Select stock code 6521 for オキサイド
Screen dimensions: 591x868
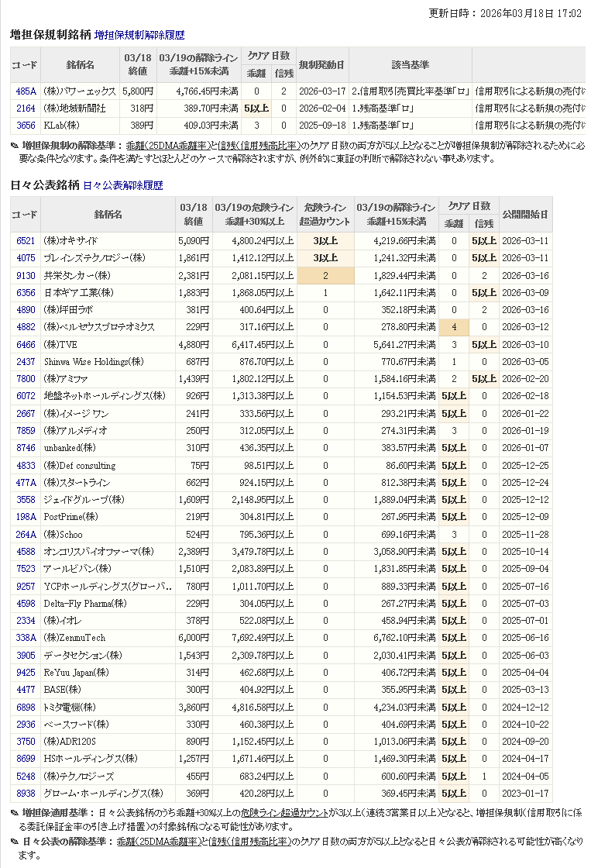tap(26, 241)
